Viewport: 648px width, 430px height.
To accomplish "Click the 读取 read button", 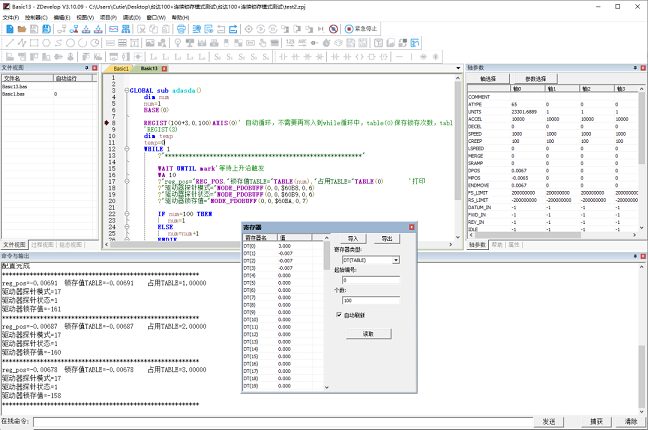I will (368, 334).
